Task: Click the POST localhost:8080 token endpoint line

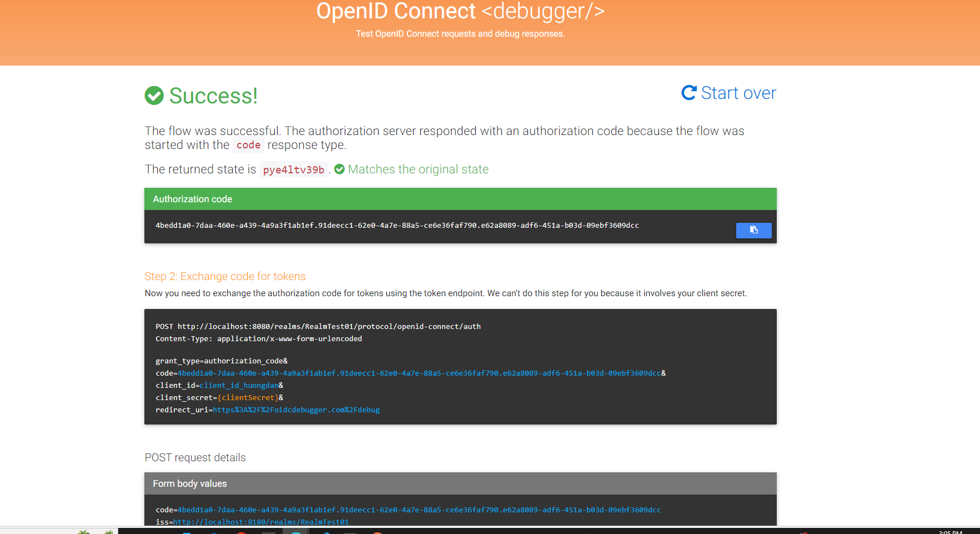Action: [318, 327]
